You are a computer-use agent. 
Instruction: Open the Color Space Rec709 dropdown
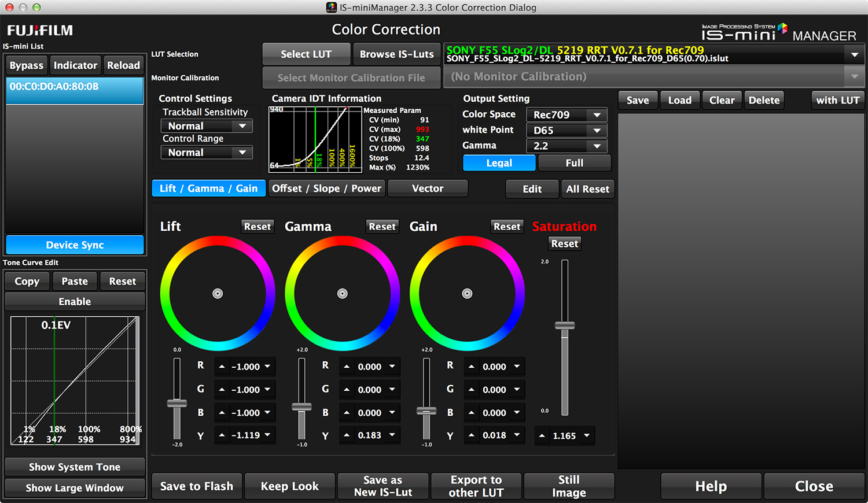[566, 115]
